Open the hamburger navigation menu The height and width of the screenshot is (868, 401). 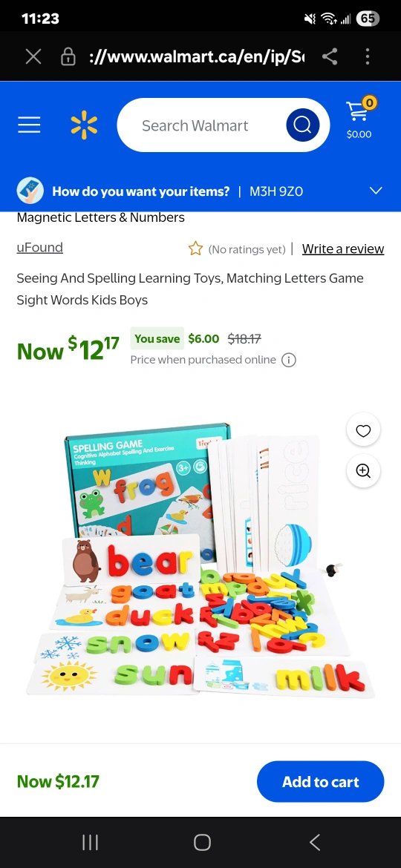pyautogui.click(x=29, y=125)
